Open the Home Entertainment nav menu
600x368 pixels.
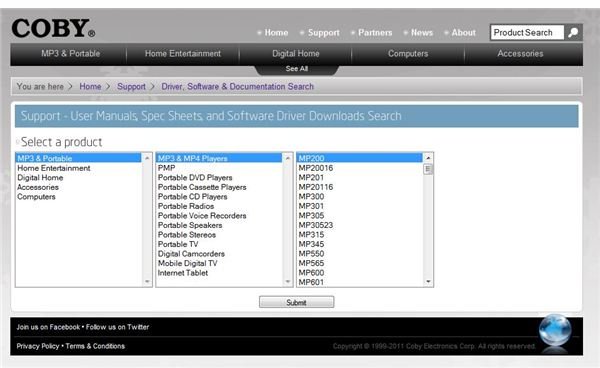[x=183, y=54]
